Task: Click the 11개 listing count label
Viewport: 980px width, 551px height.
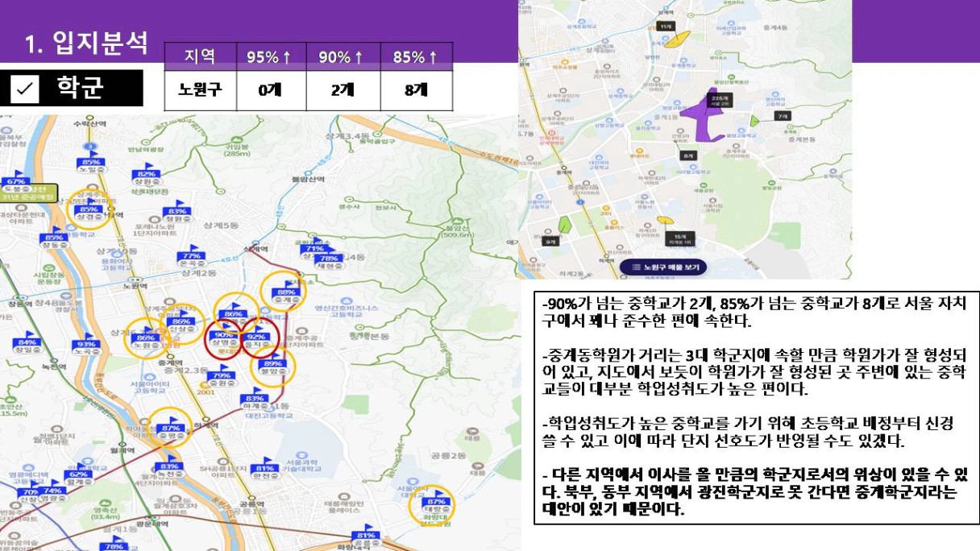Action: (x=665, y=27)
